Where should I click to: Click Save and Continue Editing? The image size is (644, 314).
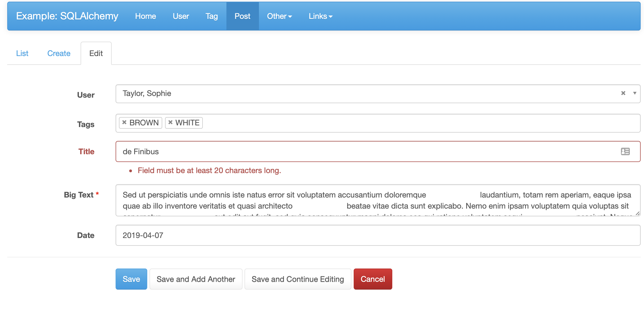[298, 279]
